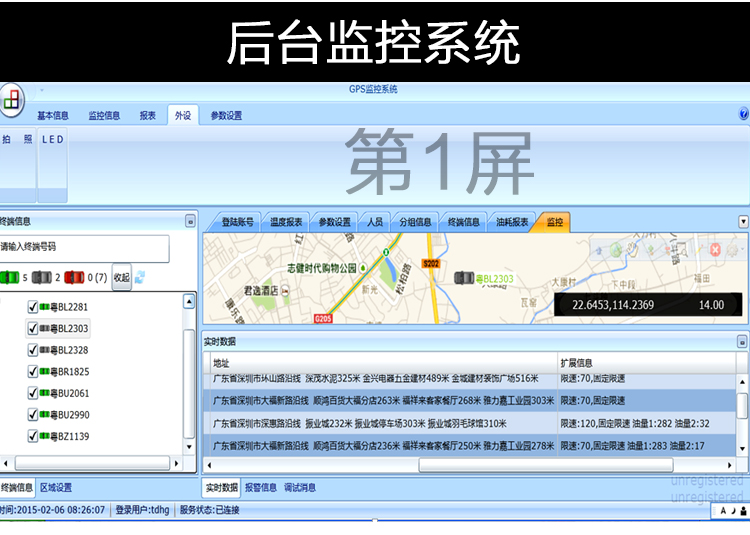The height and width of the screenshot is (535, 750).
Task: Open the 监控信息 ribbon tab
Action: coord(104,116)
